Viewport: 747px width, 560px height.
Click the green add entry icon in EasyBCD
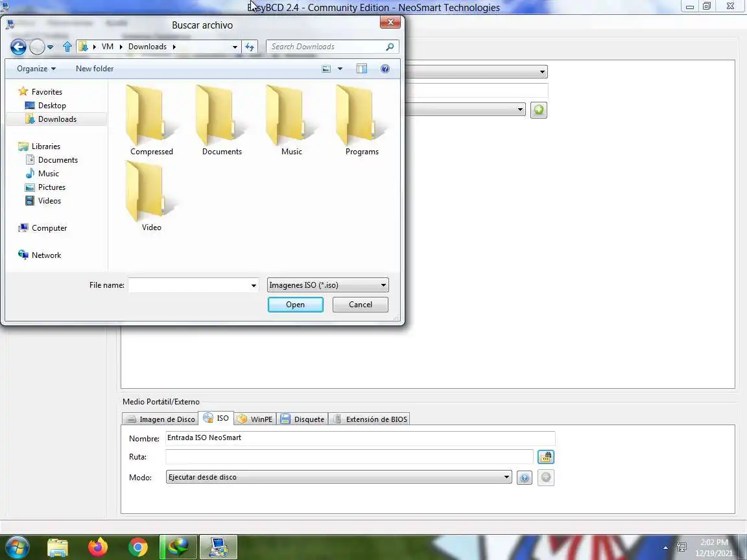(x=539, y=110)
